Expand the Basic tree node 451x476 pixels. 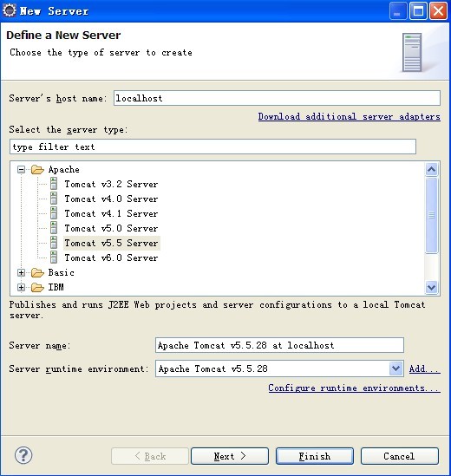coord(21,272)
